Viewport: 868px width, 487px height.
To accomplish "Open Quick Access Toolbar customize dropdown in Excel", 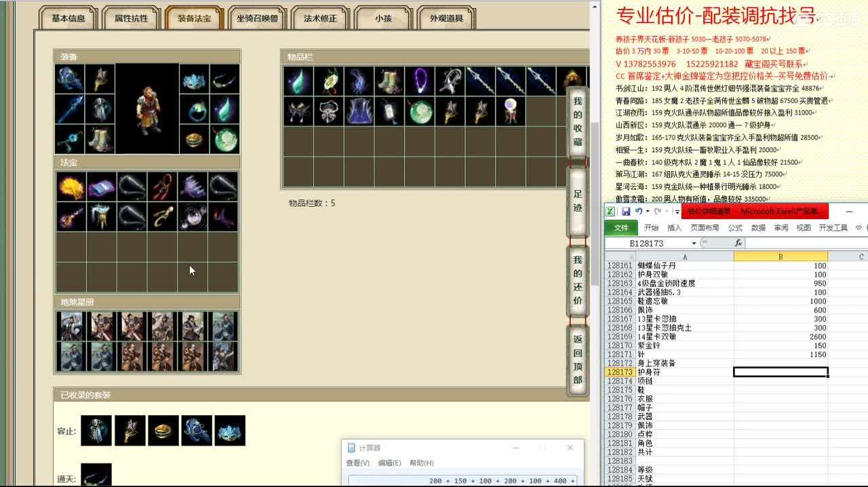I will coord(677,212).
